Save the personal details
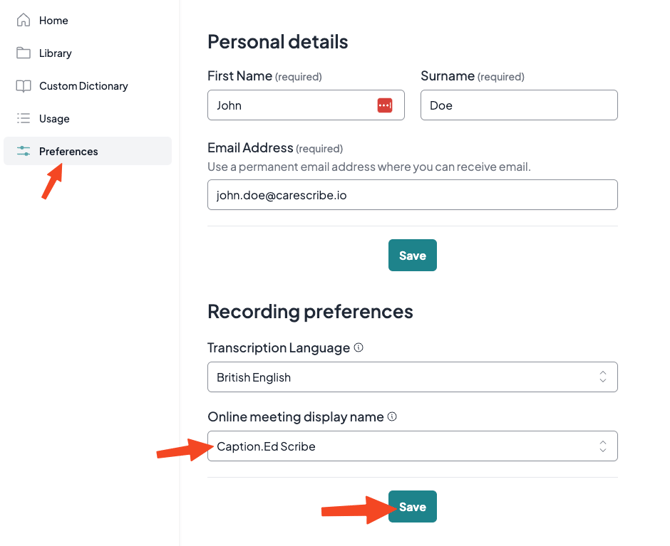 pos(412,256)
